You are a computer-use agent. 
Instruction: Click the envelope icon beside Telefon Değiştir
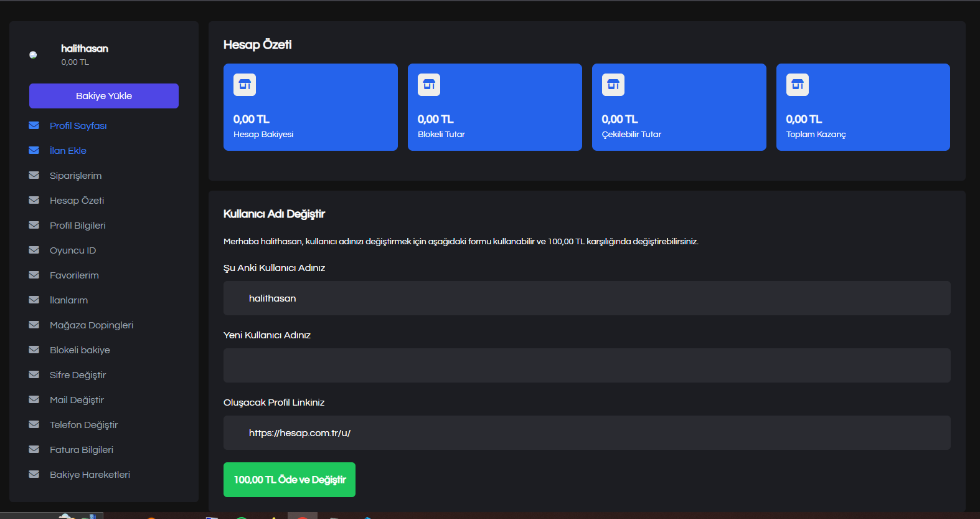tap(34, 424)
